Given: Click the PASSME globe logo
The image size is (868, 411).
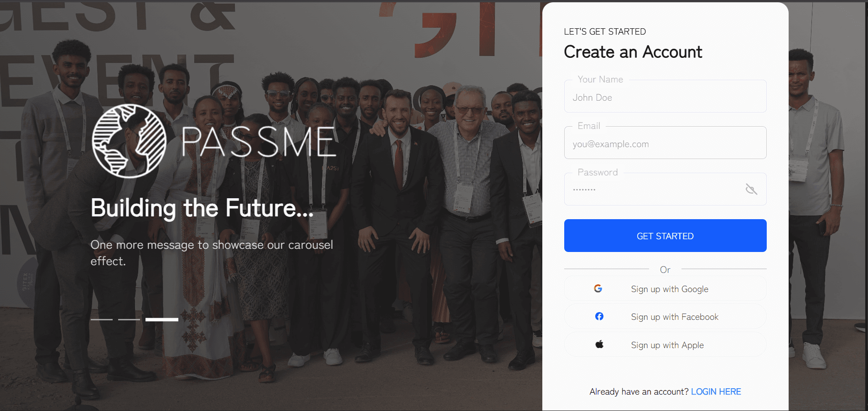Looking at the screenshot, I should click(x=129, y=141).
